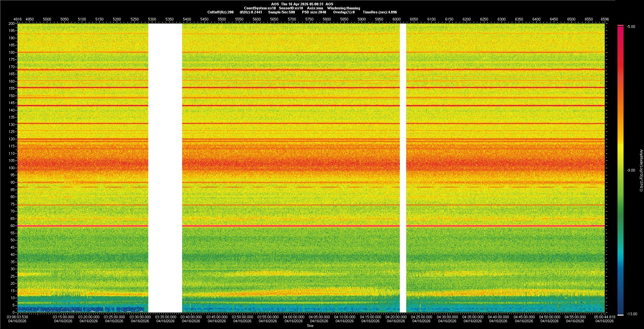This screenshot has height=329, width=644.
Task: Click the 5300 tick on top axis
Action: tap(152, 19)
